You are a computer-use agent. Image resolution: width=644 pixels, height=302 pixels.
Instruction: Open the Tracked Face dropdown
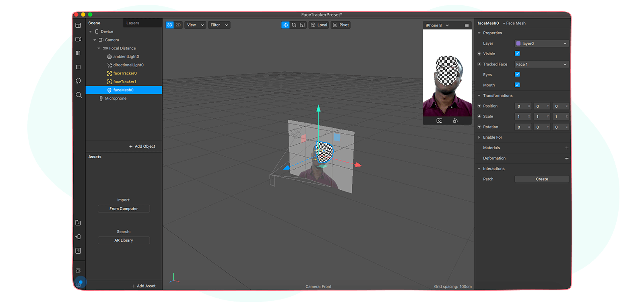coord(541,64)
